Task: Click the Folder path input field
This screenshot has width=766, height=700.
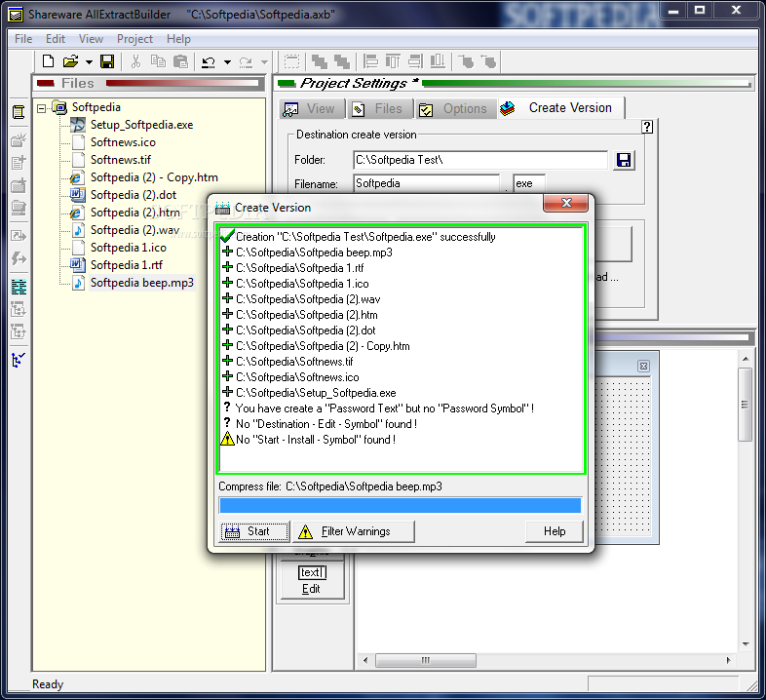Action: (480, 160)
